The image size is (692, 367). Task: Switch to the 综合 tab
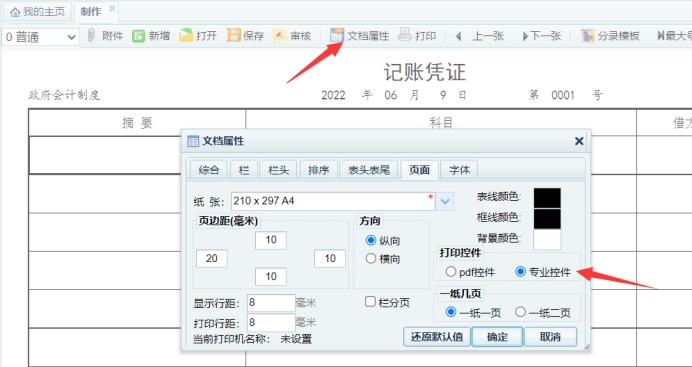209,170
